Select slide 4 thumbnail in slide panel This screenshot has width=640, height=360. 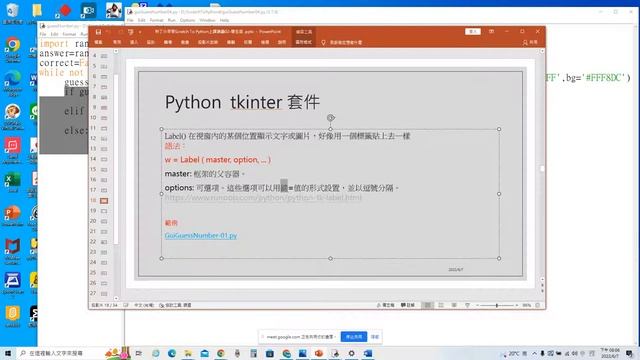[104, 56]
